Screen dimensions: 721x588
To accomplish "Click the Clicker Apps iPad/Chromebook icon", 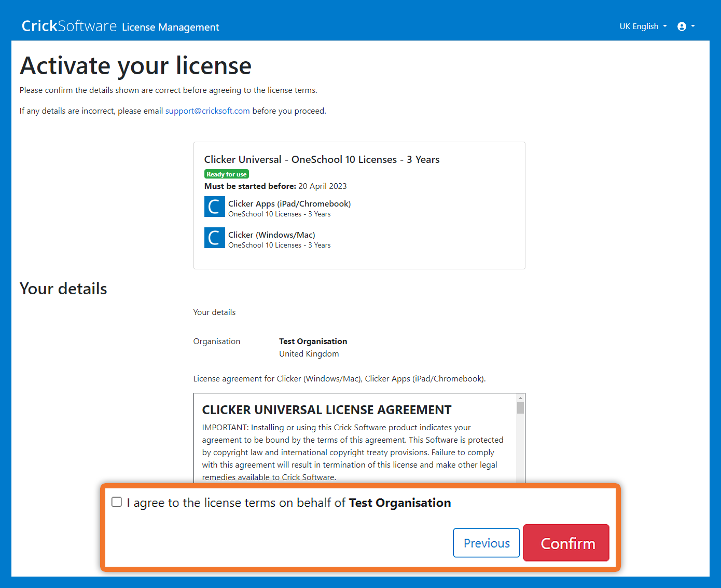I will coord(214,207).
